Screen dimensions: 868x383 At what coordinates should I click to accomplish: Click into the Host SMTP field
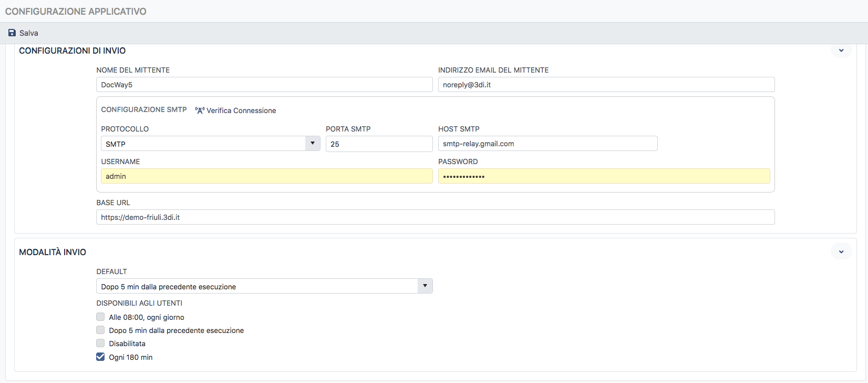(547, 144)
